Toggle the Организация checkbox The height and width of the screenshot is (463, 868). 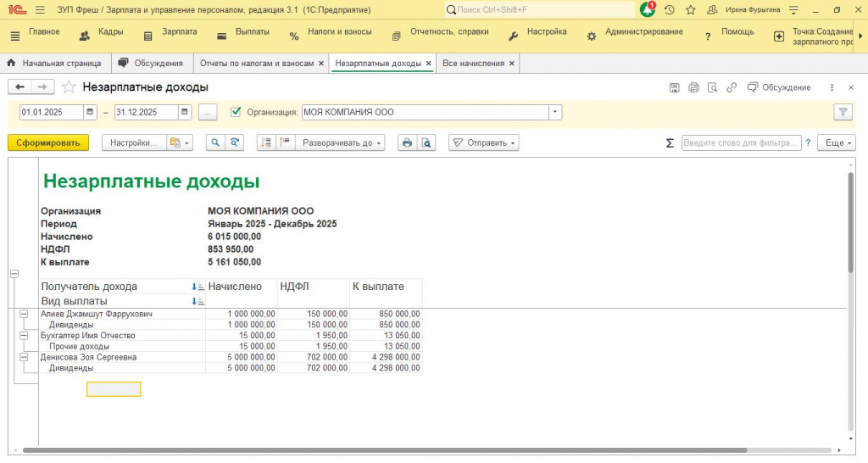(236, 112)
